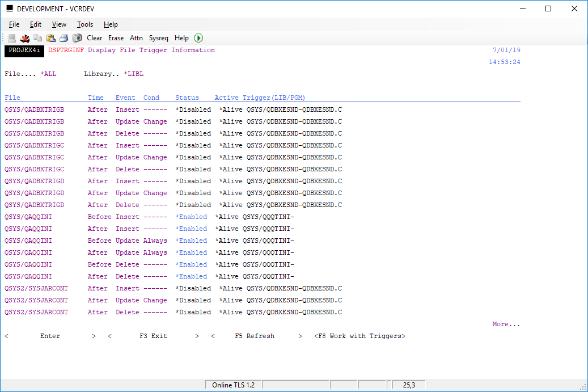The image size is (588, 392).
Task: Click Change condition in QSYS/QADBXTRIGC Update row
Action: pyautogui.click(x=155, y=158)
